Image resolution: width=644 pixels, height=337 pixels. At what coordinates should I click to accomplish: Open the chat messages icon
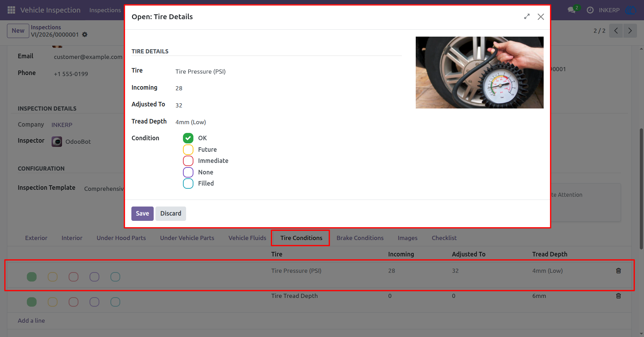point(572,10)
